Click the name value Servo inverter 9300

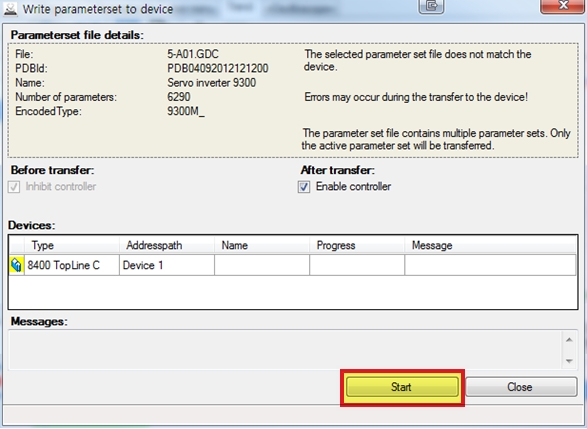pos(212,83)
